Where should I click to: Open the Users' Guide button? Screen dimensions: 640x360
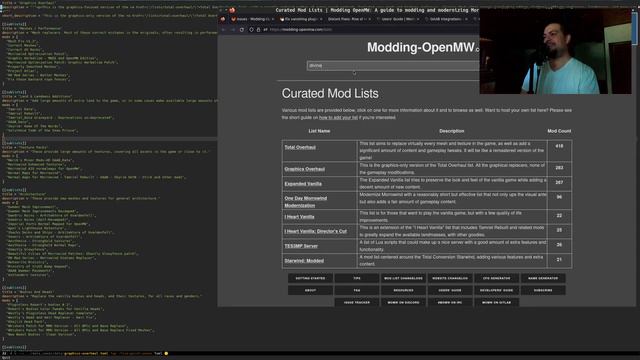[450, 290]
